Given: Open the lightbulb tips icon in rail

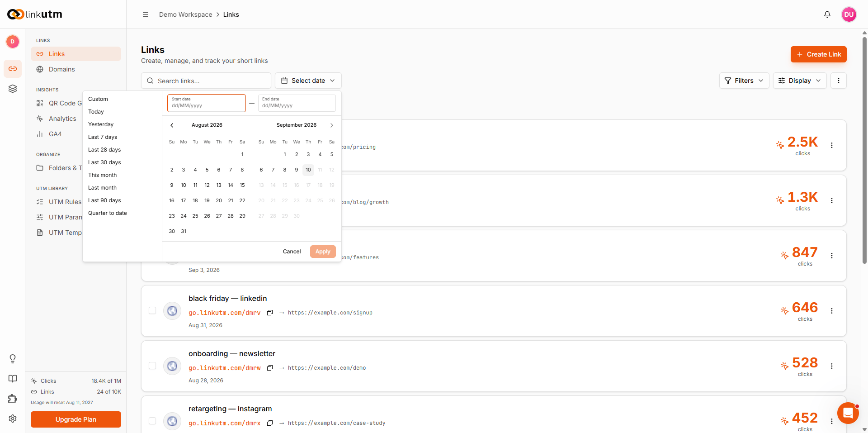Looking at the screenshot, I should click(x=13, y=359).
